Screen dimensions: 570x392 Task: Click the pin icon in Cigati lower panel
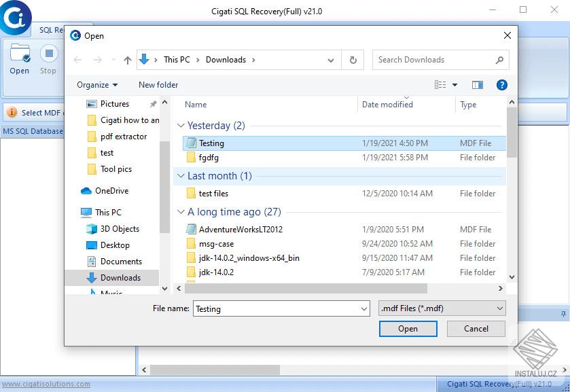click(x=563, y=314)
